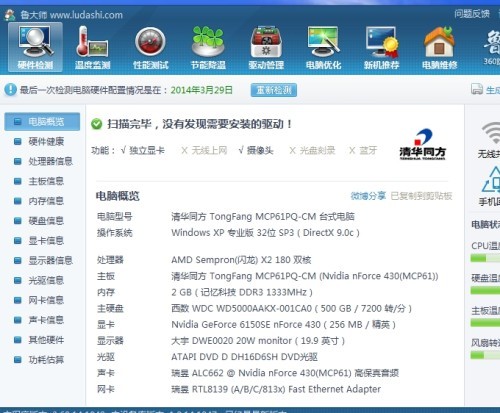Click the 主板 Nvidia nForce 430(MCP61) value
Viewport: 500px width, 413px height.
[x=305, y=276]
